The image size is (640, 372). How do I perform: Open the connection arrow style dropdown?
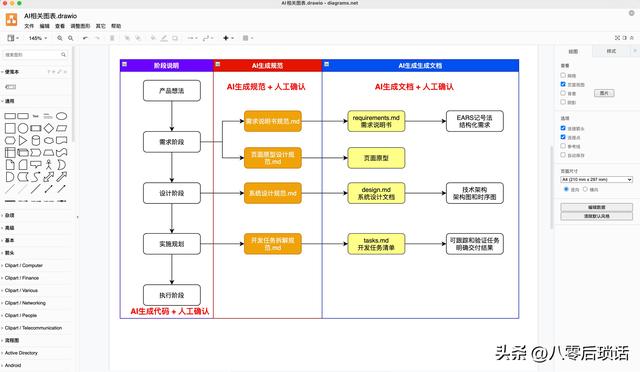click(x=192, y=38)
